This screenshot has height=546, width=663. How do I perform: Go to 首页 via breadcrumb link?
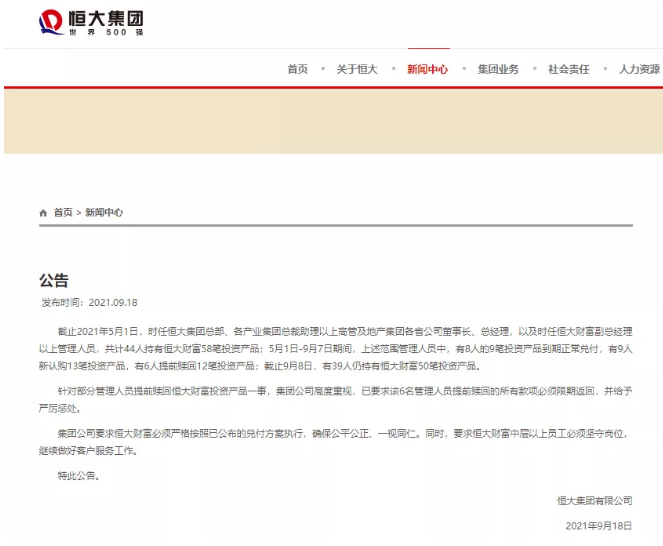point(63,212)
